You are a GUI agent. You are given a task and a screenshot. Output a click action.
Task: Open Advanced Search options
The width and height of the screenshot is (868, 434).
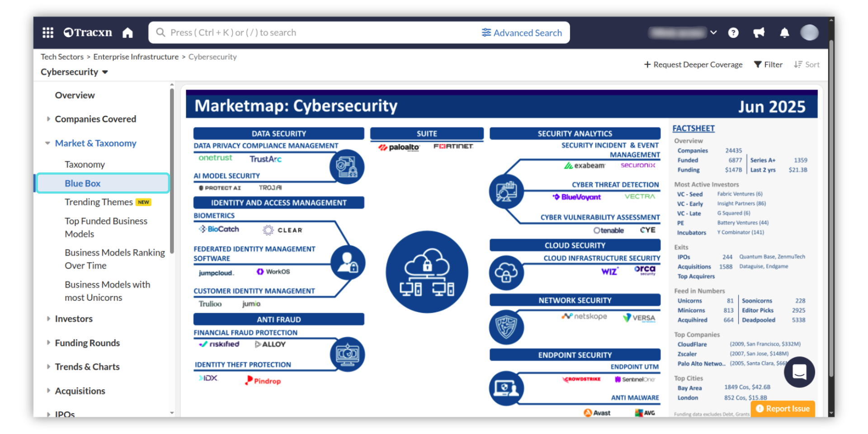[x=522, y=33]
